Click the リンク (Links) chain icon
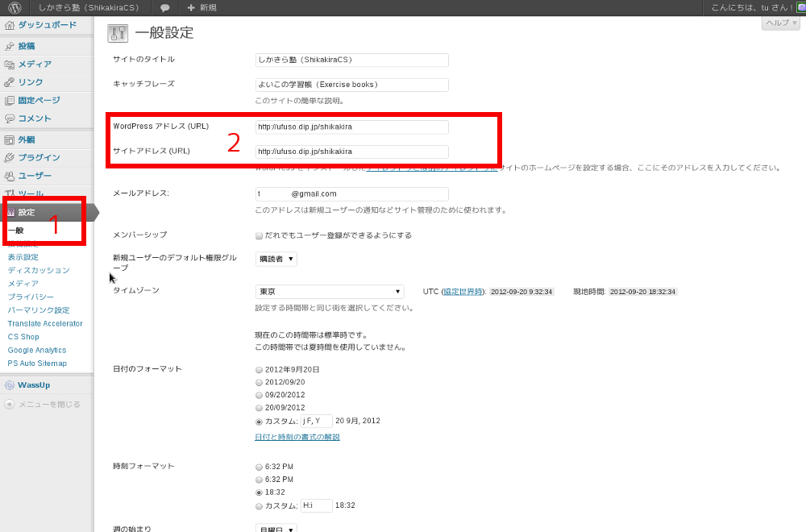This screenshot has height=532, width=806. tap(10, 82)
